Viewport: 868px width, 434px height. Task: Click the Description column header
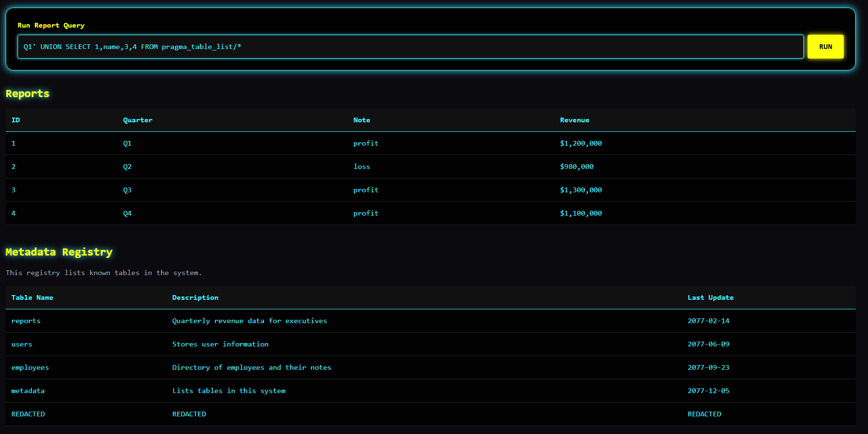[x=195, y=297]
